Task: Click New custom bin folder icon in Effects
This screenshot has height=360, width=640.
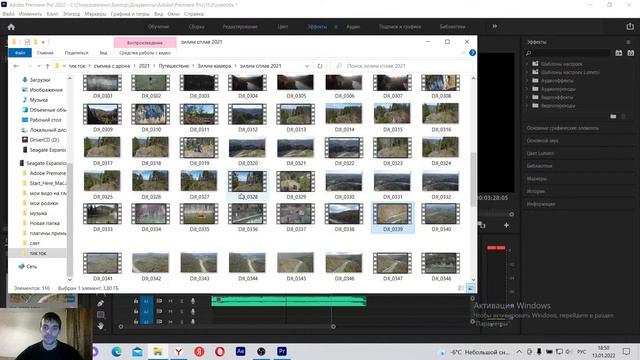Action: [613, 116]
